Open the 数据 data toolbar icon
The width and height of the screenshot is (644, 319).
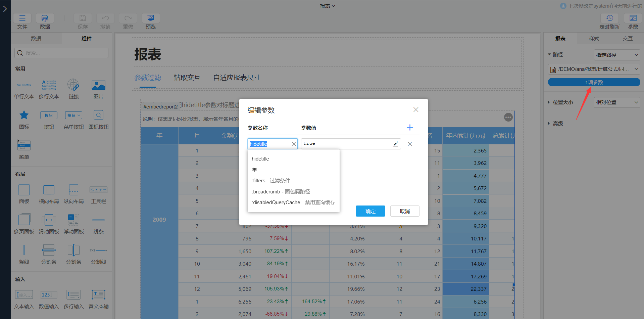point(45,21)
